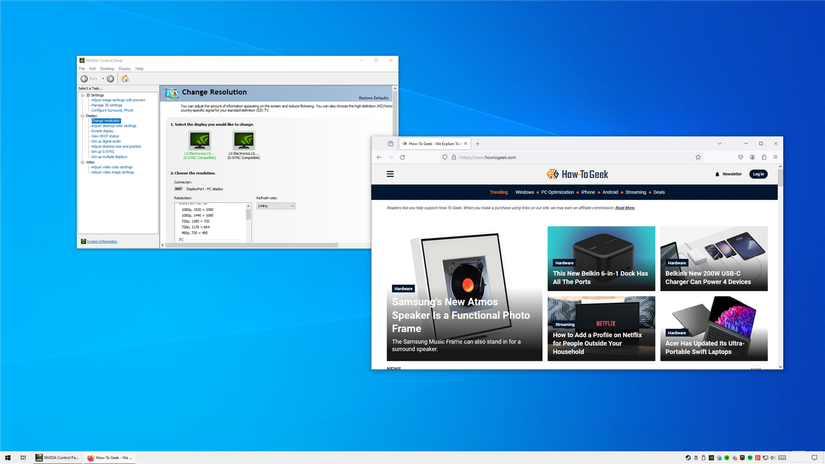
Task: Open a new Firefox tab
Action: click(478, 144)
